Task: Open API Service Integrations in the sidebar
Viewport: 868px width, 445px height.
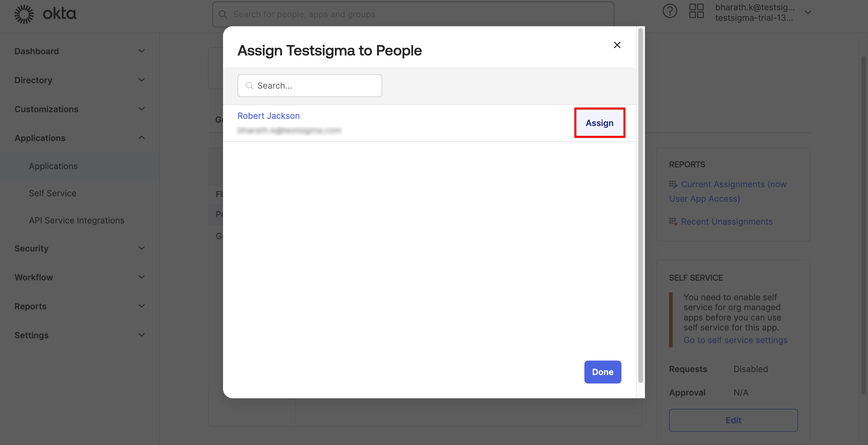Action: point(77,220)
